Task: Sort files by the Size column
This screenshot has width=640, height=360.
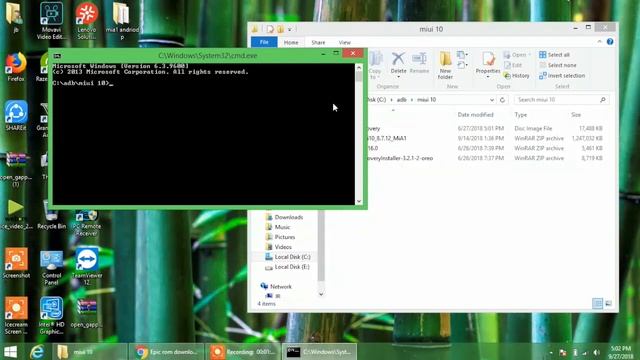Action: point(576,115)
